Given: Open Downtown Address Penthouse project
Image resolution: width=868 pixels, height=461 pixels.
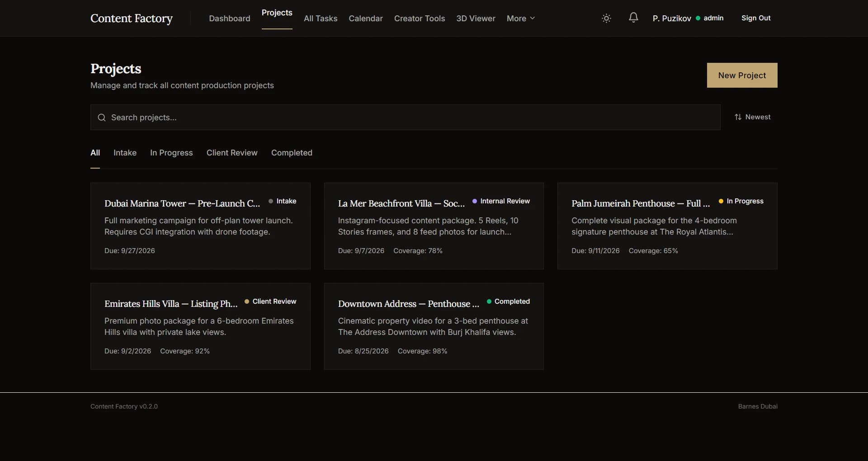Looking at the screenshot, I should [x=434, y=326].
